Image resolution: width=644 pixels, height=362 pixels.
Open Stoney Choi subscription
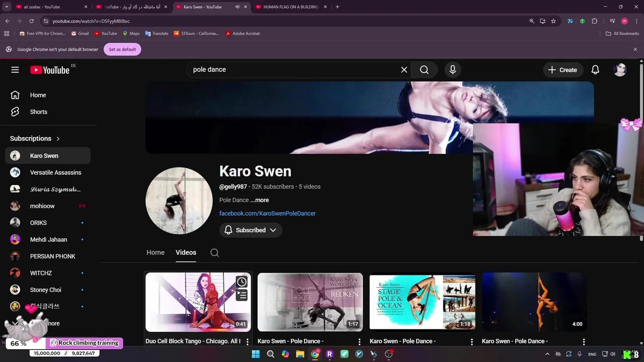coord(48,290)
